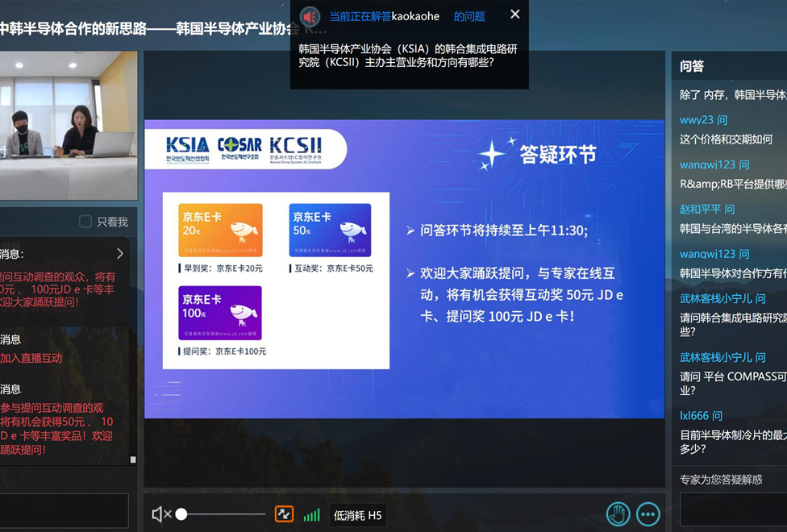Screen dimensions: 787x532
Task: Open asker name lxl666 问
Action: coord(702,416)
